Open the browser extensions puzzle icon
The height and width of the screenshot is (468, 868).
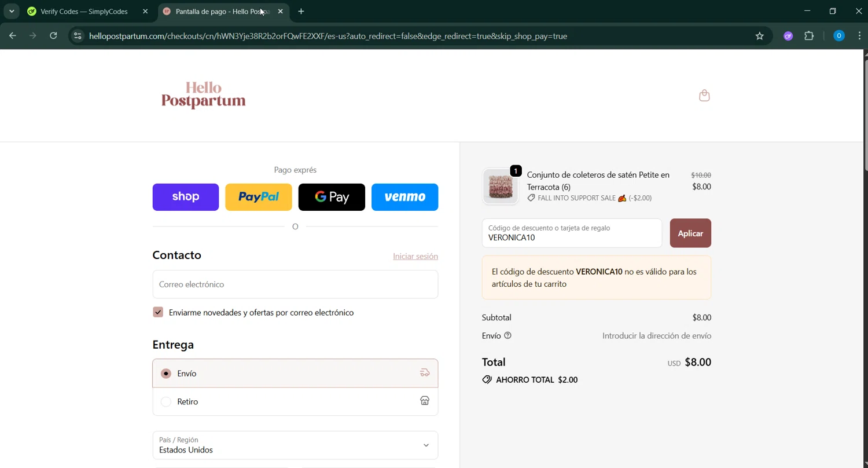[809, 36]
